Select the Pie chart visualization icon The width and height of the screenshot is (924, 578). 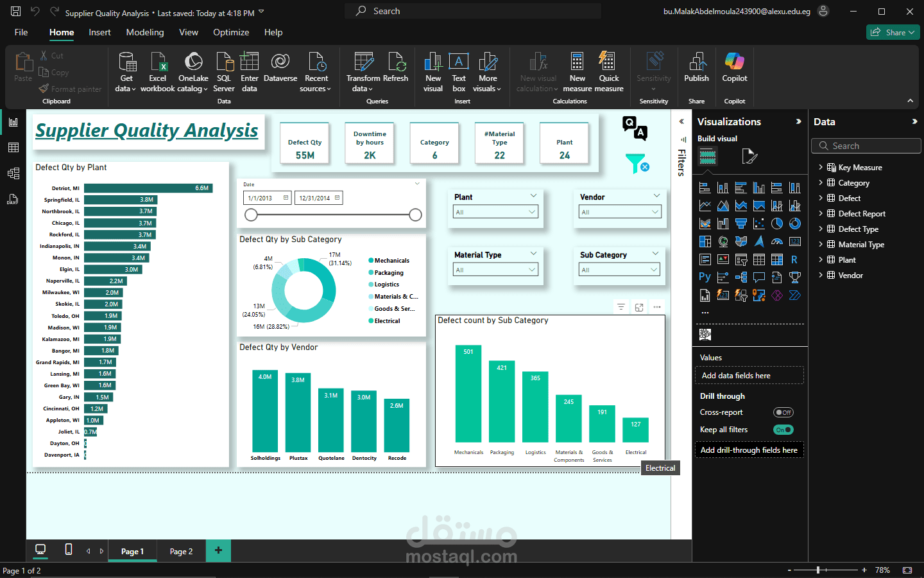pyautogui.click(x=777, y=223)
